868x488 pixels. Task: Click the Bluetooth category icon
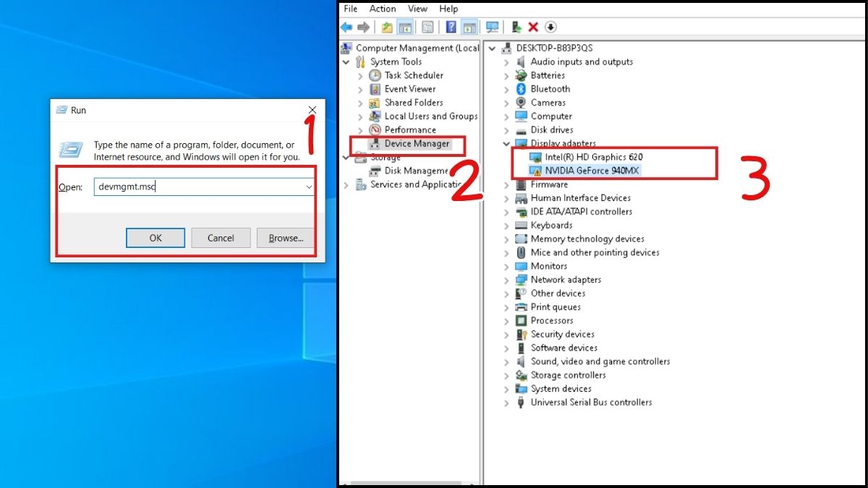coord(521,89)
